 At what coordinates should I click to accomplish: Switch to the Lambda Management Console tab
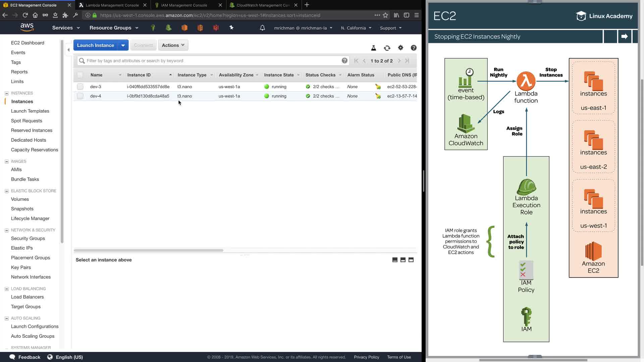[x=112, y=5]
